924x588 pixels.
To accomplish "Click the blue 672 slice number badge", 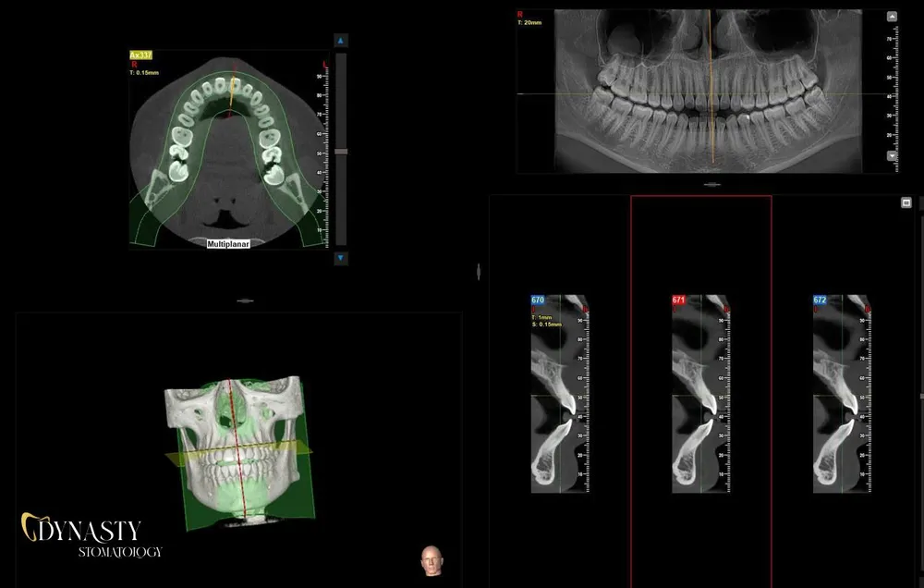I will coord(820,300).
